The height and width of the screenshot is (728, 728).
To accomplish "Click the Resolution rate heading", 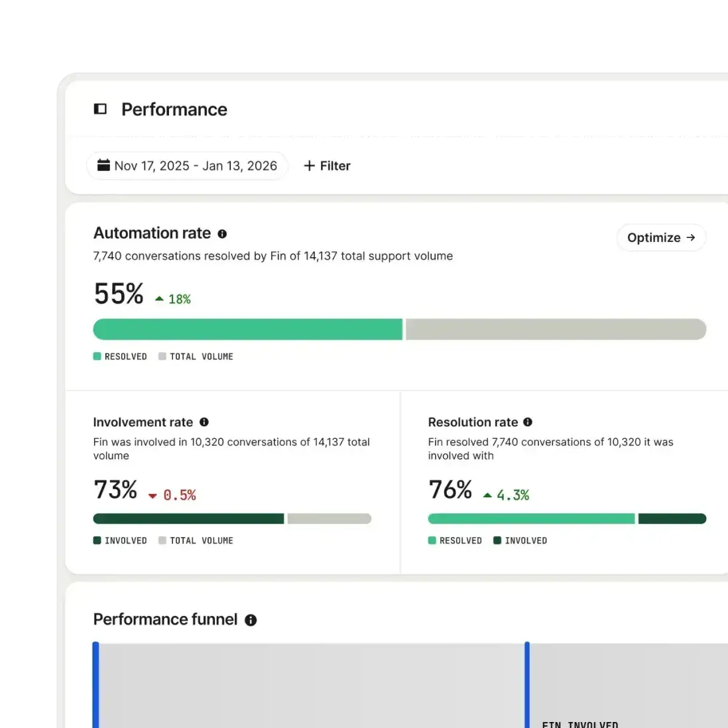I will pyautogui.click(x=473, y=422).
